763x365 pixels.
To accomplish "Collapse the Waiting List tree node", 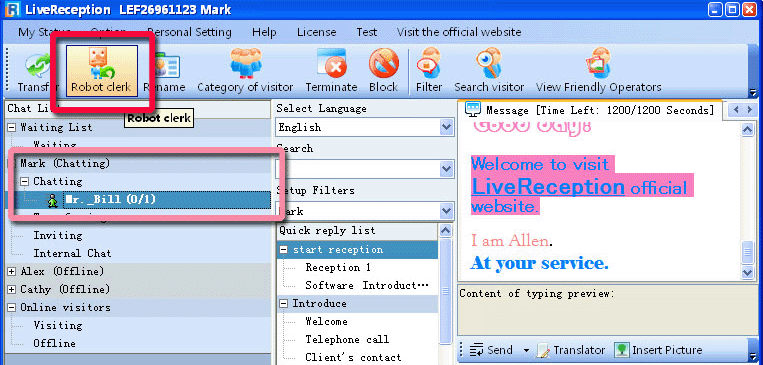I will [13, 128].
